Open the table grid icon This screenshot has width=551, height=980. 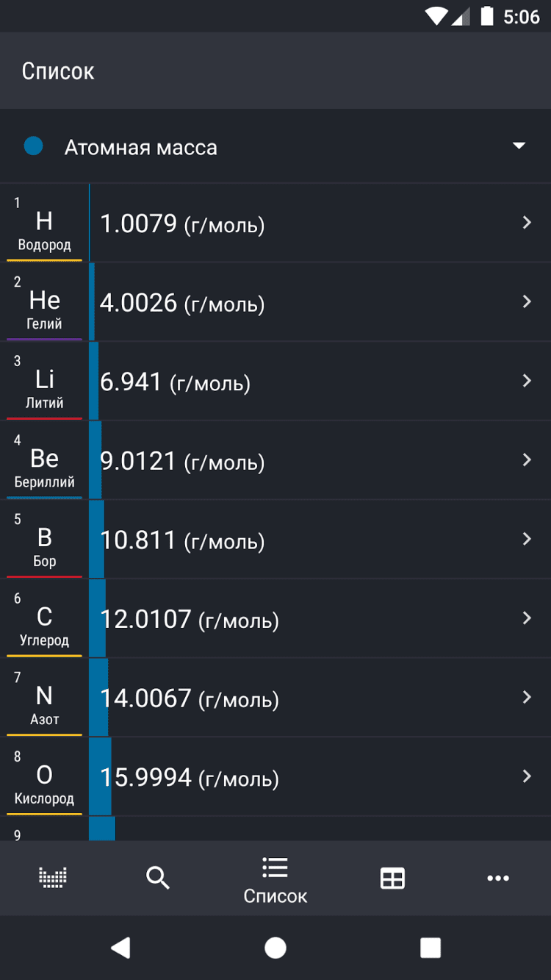pyautogui.click(x=392, y=878)
